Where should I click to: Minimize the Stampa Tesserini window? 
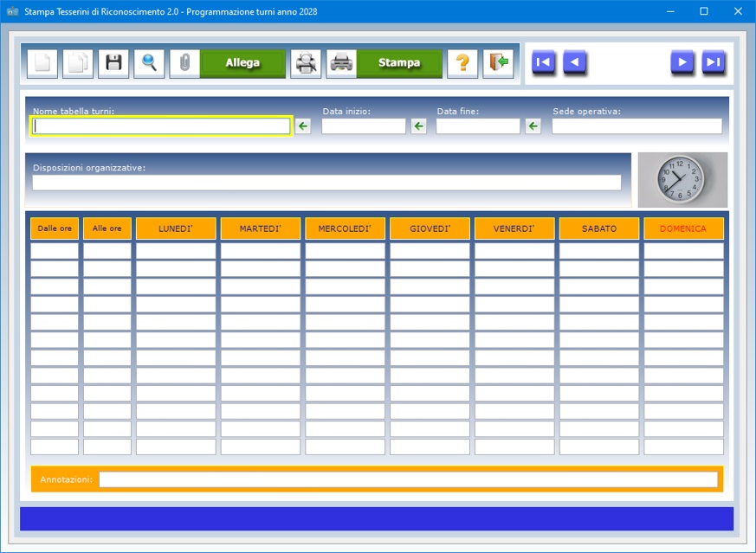(670, 11)
